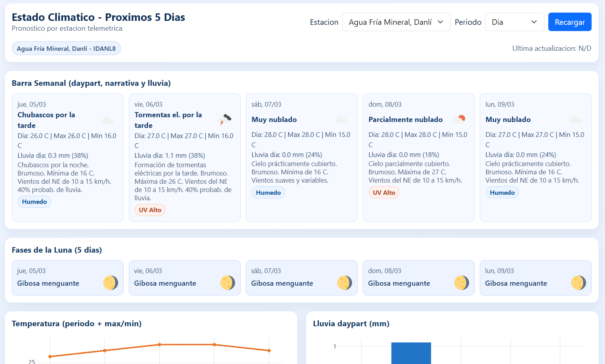Click the Humedo tag on Thursday's card
Screen dimensions: 605x364
[x=34, y=202]
